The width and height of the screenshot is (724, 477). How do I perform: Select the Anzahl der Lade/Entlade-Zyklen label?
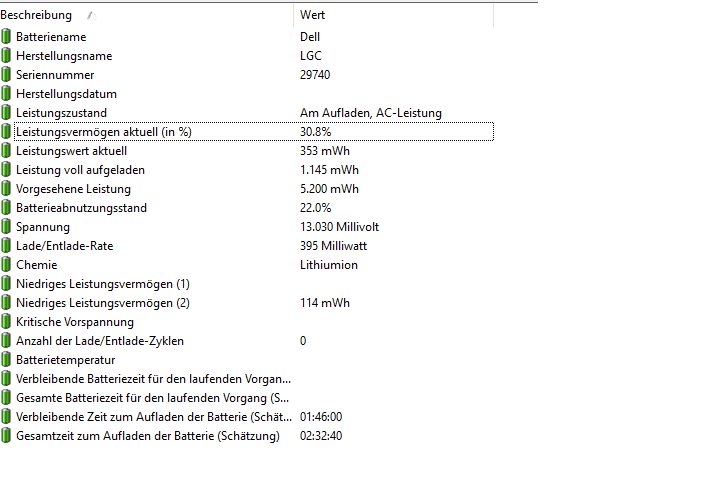[100, 341]
